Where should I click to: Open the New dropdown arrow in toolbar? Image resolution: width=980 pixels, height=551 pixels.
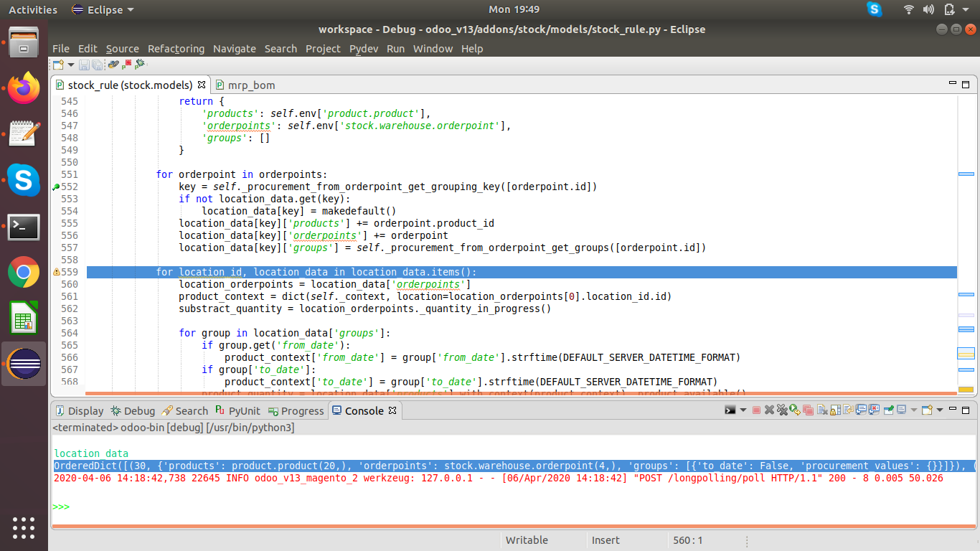click(71, 64)
